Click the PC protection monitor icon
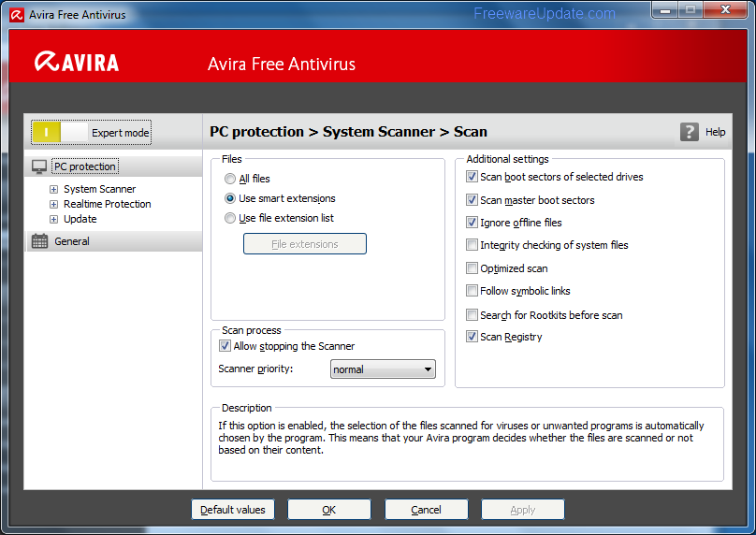 click(39, 166)
